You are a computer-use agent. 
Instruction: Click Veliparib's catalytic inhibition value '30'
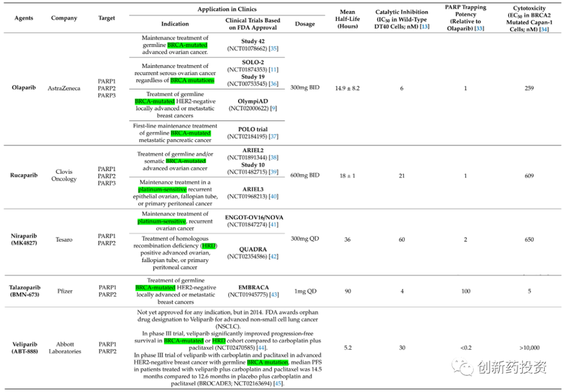pos(402,348)
